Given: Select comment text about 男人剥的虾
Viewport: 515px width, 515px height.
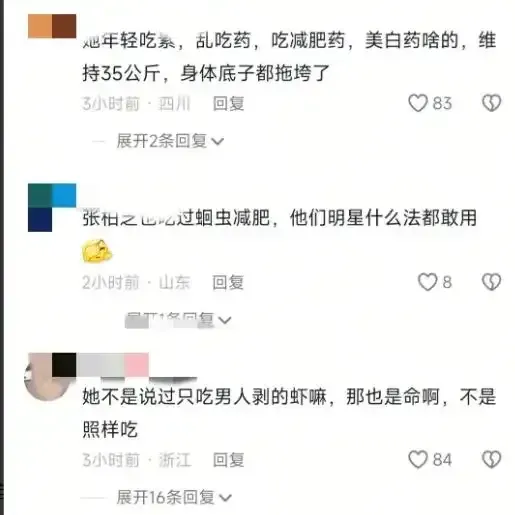Looking at the screenshot, I should point(289,413).
